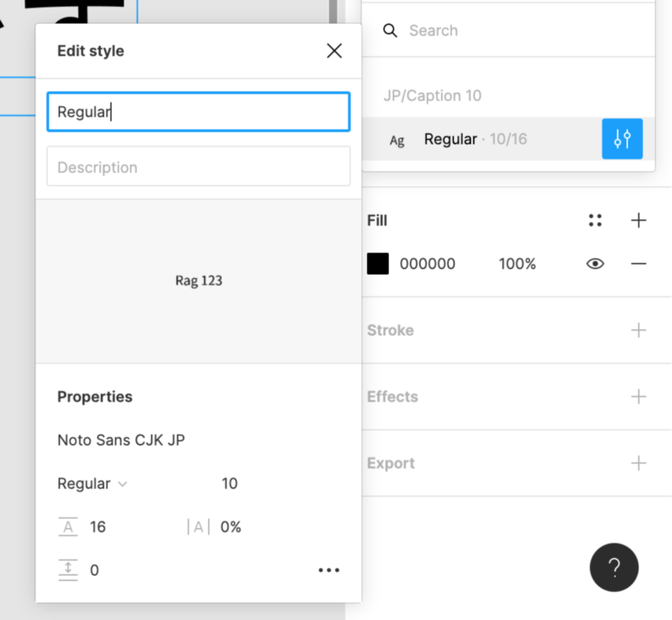The height and width of the screenshot is (620, 672).
Task: Add a new fill with plus
Action: coord(638,221)
